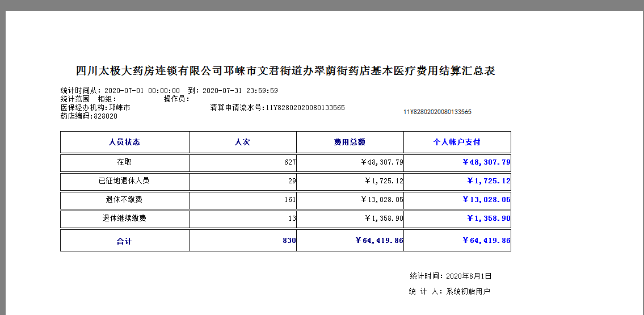Click the 操作员 label
This screenshot has height=315, width=644.
coord(176,99)
